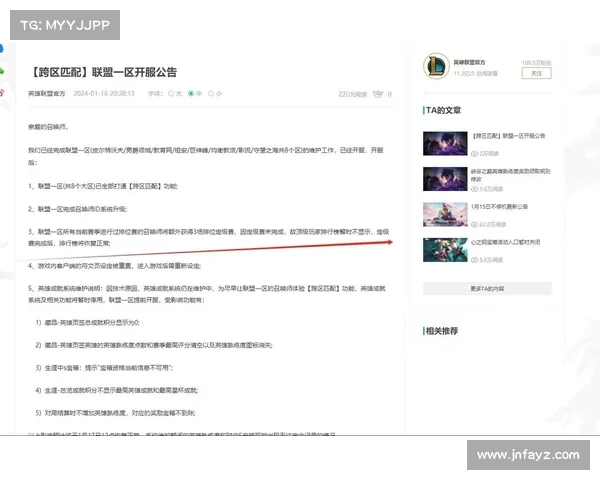
Task: Open sidebar article 1月15日不停机更新公告
Action: pyautogui.click(x=499, y=207)
